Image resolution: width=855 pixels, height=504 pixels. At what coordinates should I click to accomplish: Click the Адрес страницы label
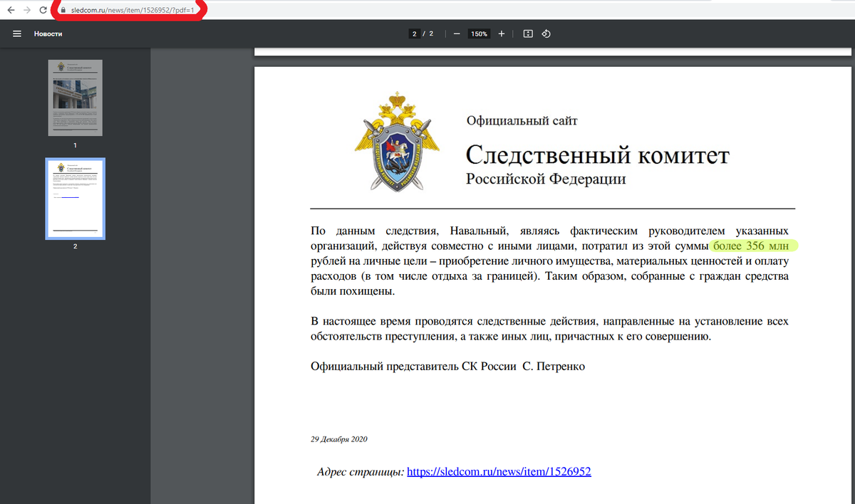[x=361, y=471]
